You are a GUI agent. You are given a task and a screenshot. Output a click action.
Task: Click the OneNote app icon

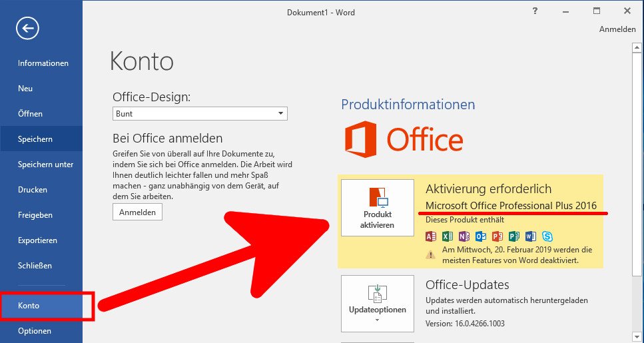[464, 236]
